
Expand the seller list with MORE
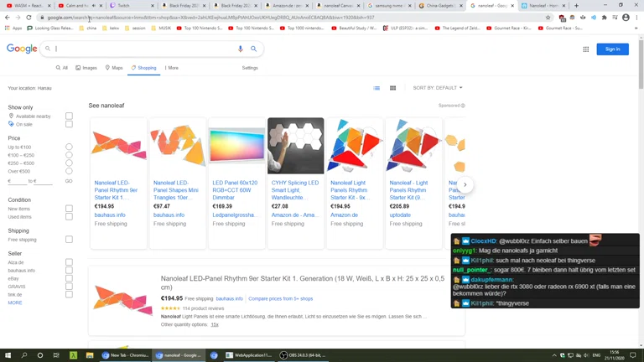pos(15,303)
